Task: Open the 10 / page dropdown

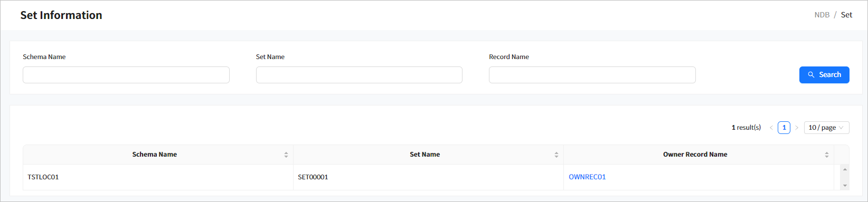Action: [826, 128]
